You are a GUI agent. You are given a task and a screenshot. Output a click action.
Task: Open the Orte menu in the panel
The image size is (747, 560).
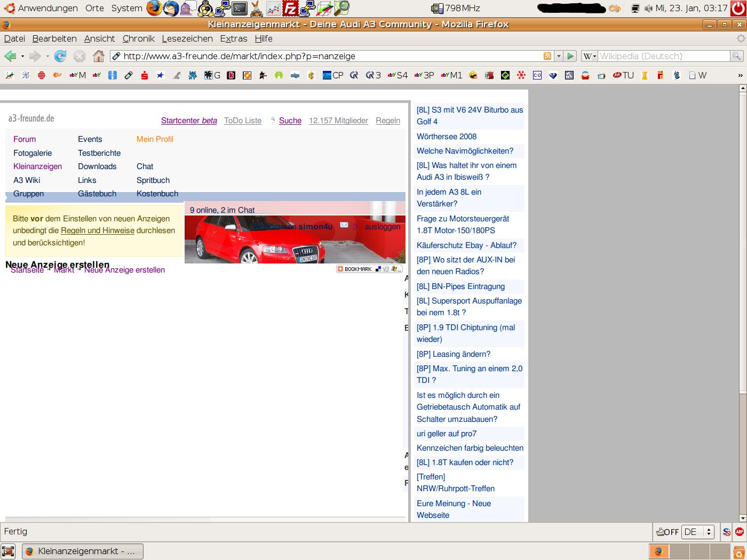(x=94, y=8)
